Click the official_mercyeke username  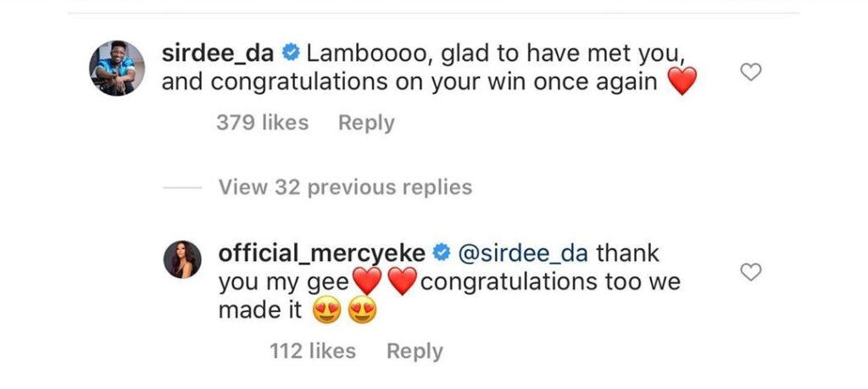coord(321,253)
